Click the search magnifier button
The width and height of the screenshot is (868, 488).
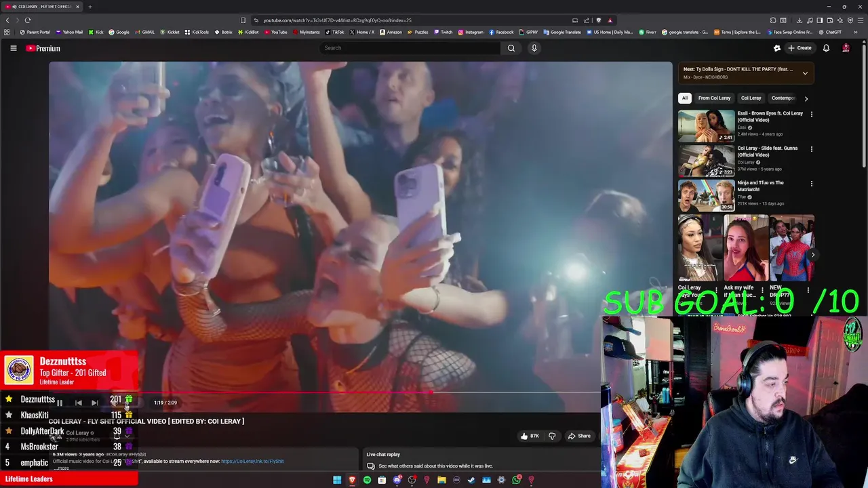511,48
